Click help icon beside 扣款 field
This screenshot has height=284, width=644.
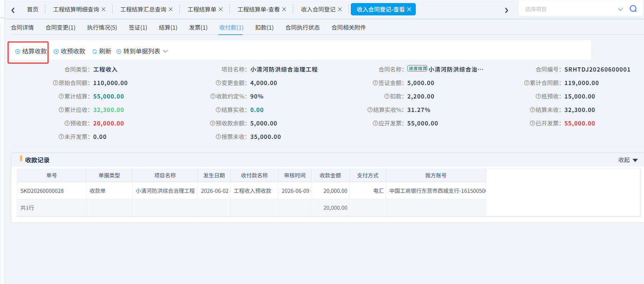pyautogui.click(x=387, y=96)
